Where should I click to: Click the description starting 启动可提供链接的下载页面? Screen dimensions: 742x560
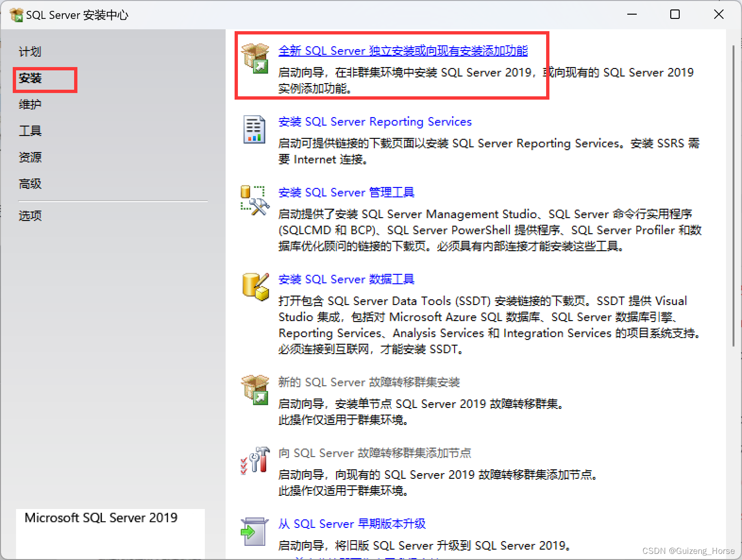tap(489, 151)
